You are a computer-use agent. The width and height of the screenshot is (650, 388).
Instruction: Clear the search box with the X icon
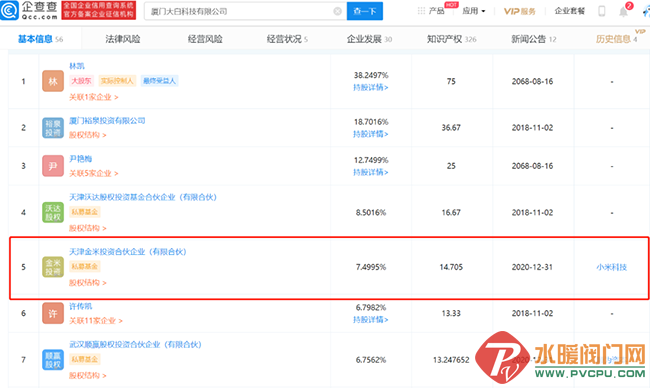tap(338, 11)
